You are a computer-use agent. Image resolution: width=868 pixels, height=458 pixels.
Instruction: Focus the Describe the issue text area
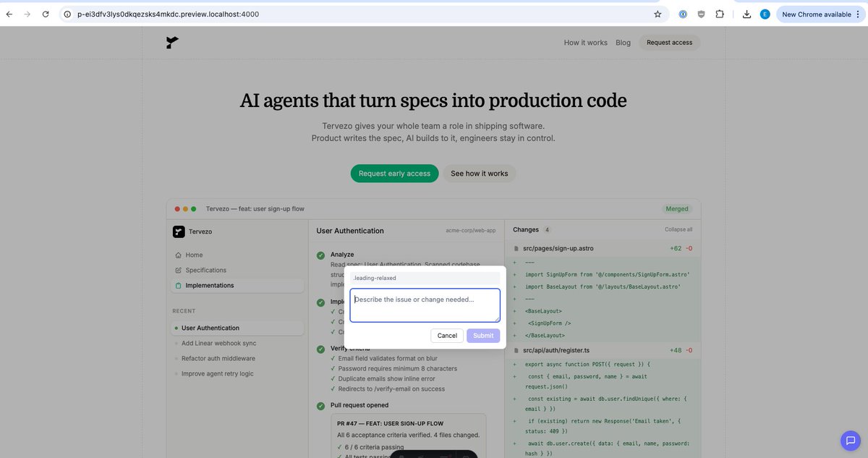(x=425, y=305)
